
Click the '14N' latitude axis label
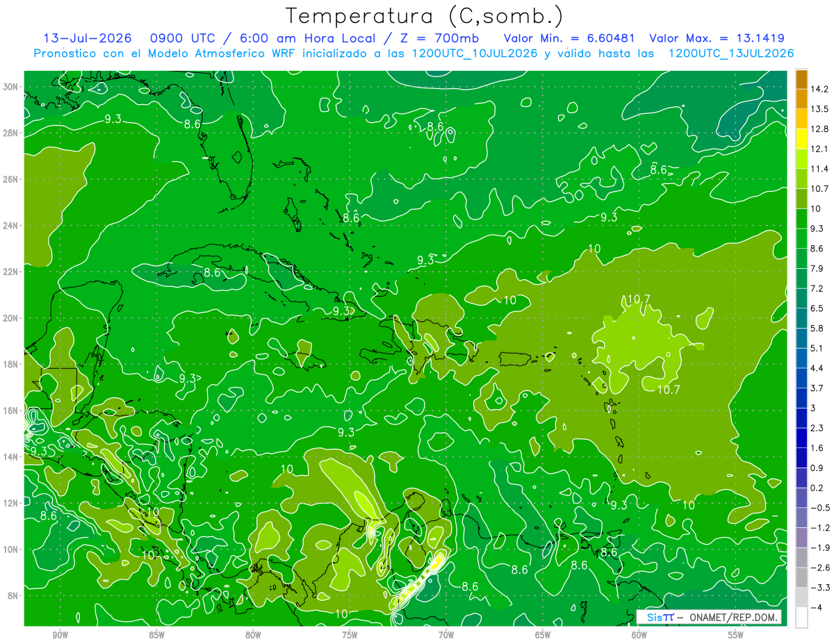(x=11, y=457)
